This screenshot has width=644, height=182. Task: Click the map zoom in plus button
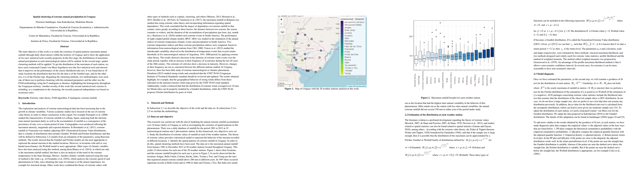281,19
